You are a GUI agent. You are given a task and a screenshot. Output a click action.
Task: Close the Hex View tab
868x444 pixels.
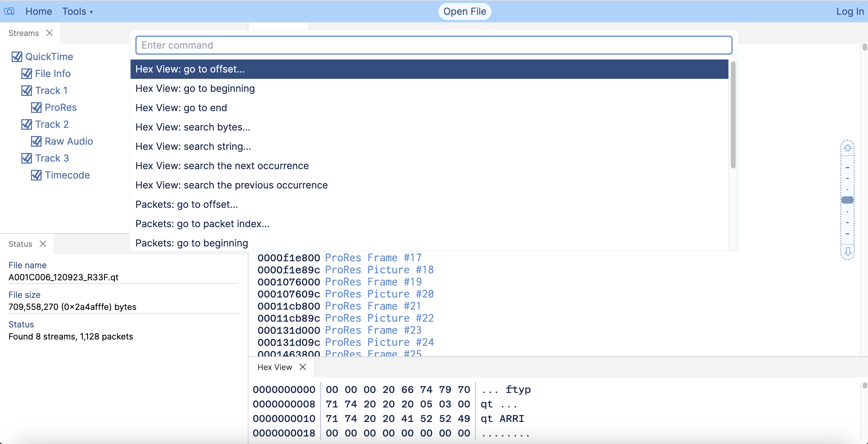click(x=302, y=367)
